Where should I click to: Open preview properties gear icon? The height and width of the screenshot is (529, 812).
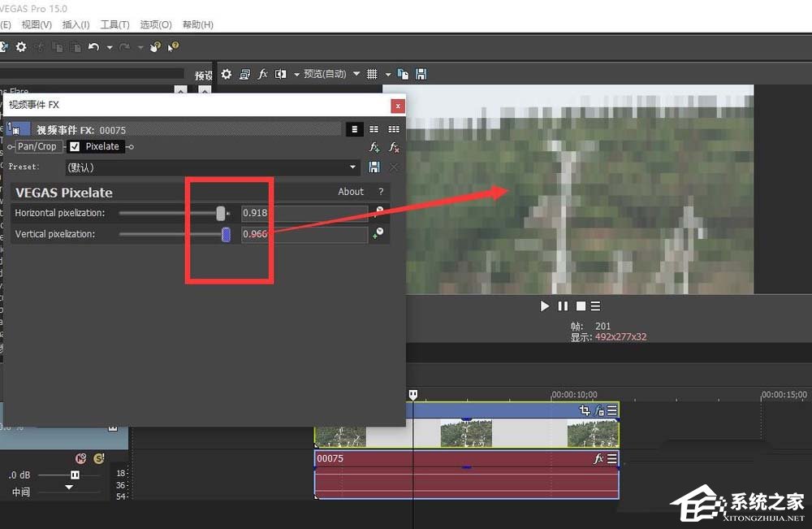tap(227, 74)
